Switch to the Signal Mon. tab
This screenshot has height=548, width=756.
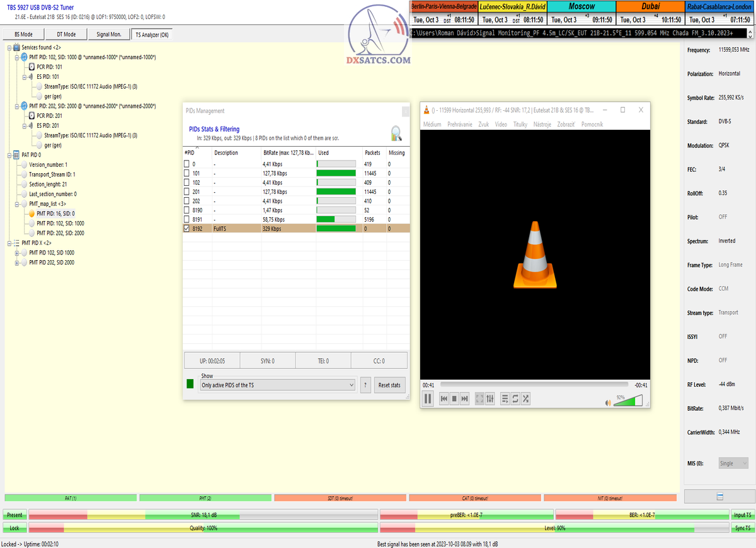(109, 35)
